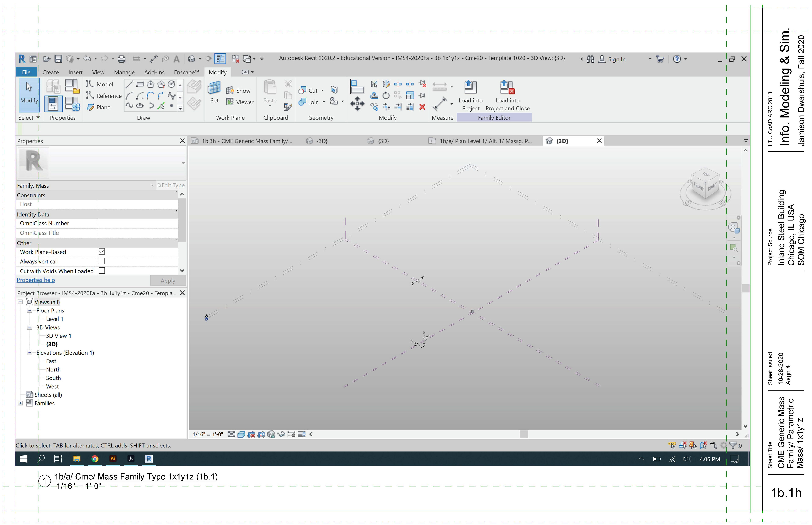Click the Properties help link
The height and width of the screenshot is (525, 812).
(36, 280)
